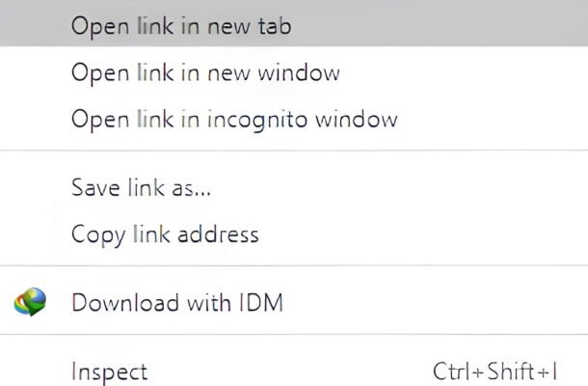Save the link using Save link as...
Viewport: 588px width, 386px height.
142,186
